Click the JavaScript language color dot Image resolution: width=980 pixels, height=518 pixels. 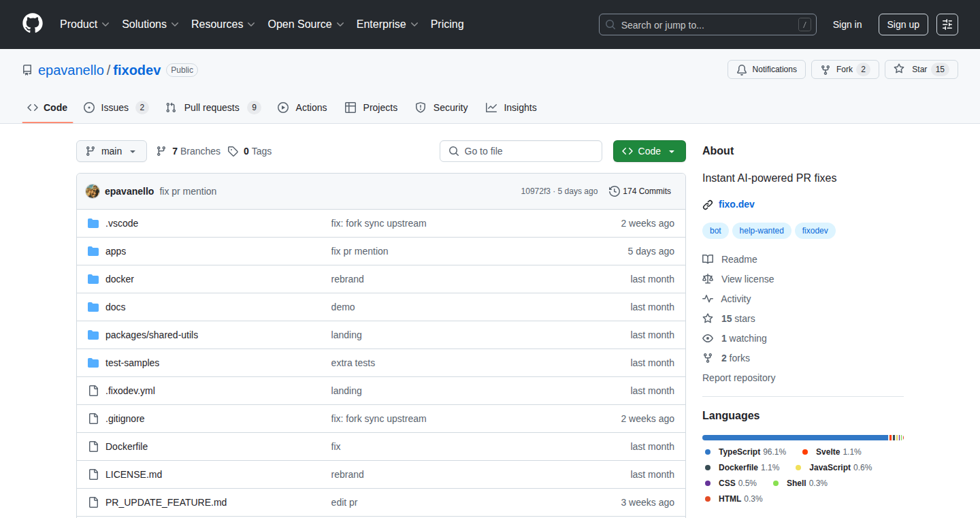[798, 468]
